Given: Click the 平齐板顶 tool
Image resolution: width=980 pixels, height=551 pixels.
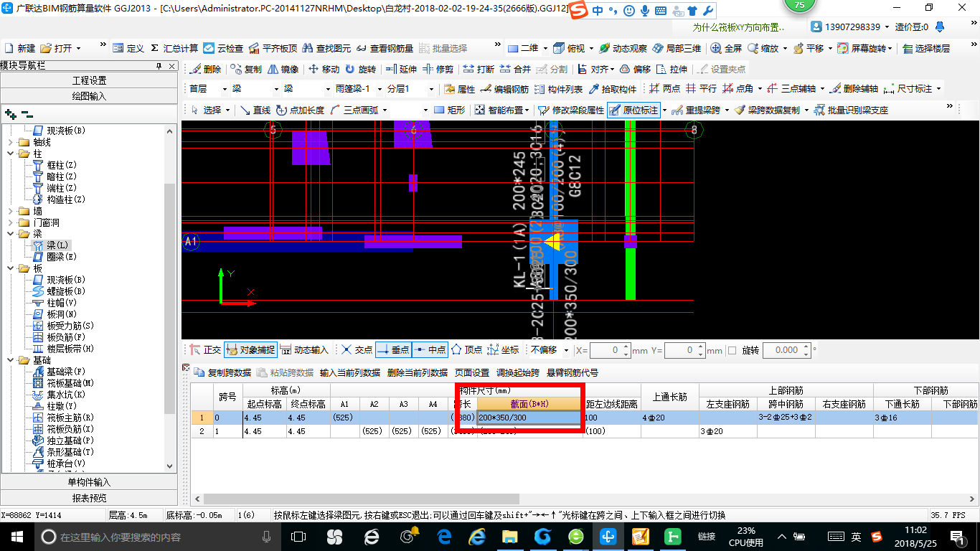Looking at the screenshot, I should click(x=273, y=48).
